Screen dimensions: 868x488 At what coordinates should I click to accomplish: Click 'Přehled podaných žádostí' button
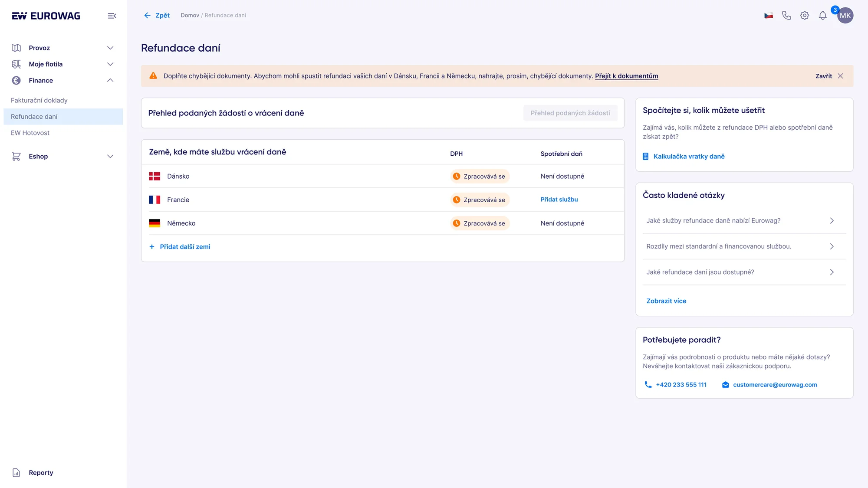pos(570,113)
